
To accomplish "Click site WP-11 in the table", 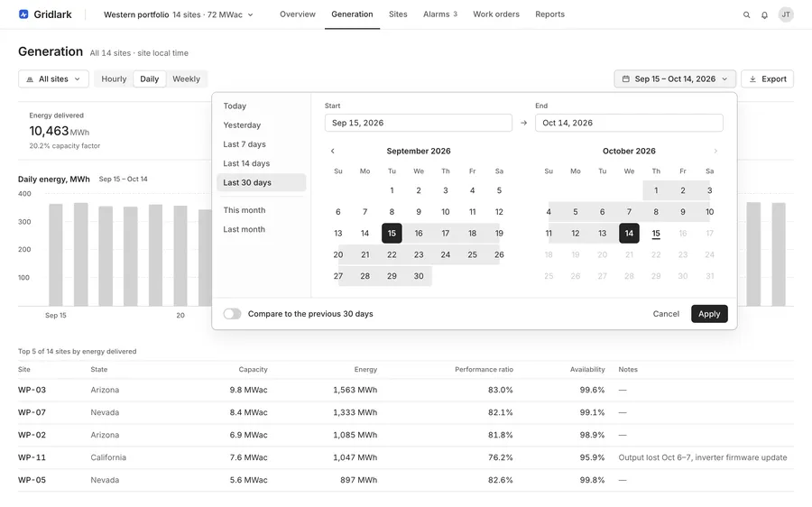I will click(x=32, y=457).
